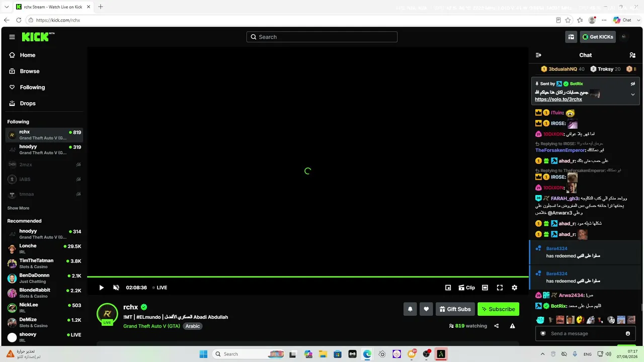644x362 pixels.
Task: Open the shop icon beside Get KICKs
Action: click(x=571, y=37)
